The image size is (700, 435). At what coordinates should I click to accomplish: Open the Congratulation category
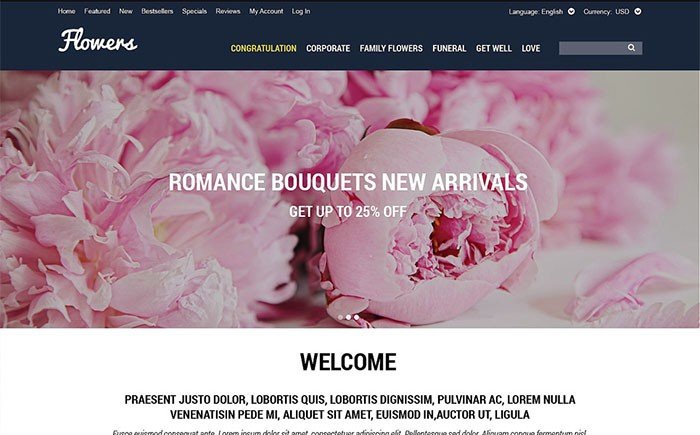click(x=263, y=48)
